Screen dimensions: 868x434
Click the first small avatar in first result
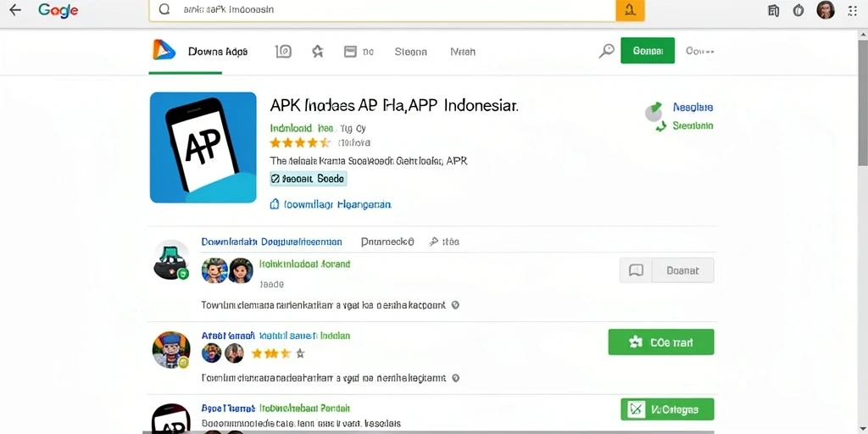tap(214, 270)
